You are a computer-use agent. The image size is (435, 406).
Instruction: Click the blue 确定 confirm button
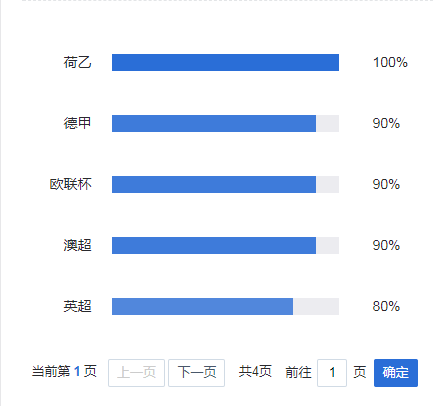pos(396,373)
